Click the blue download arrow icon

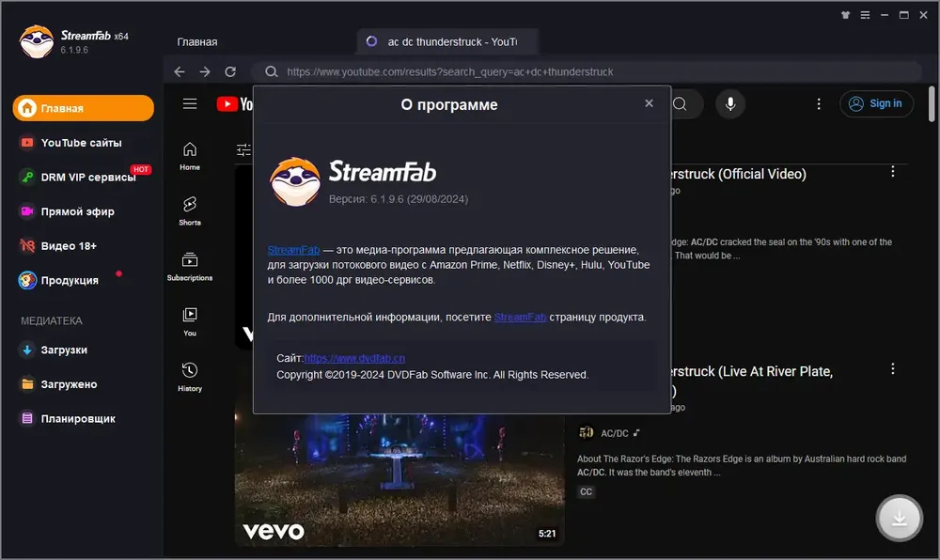coord(27,350)
